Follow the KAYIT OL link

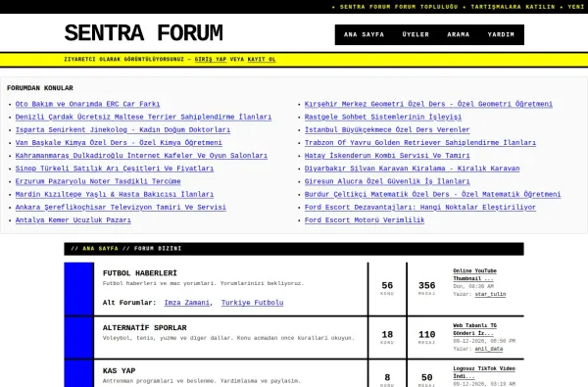click(x=262, y=59)
